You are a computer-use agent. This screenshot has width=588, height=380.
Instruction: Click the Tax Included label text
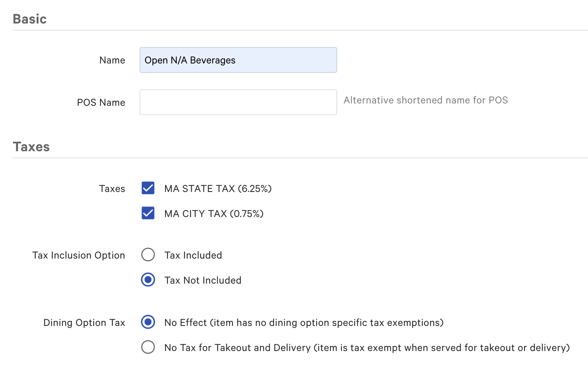(193, 255)
